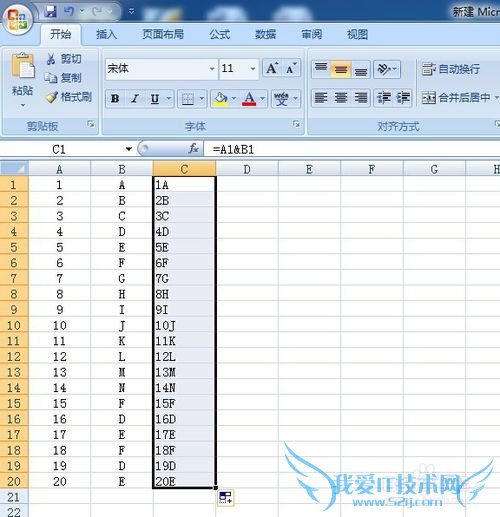The height and width of the screenshot is (517, 500).
Task: Click cell C20 containing 20E
Action: pos(184,481)
